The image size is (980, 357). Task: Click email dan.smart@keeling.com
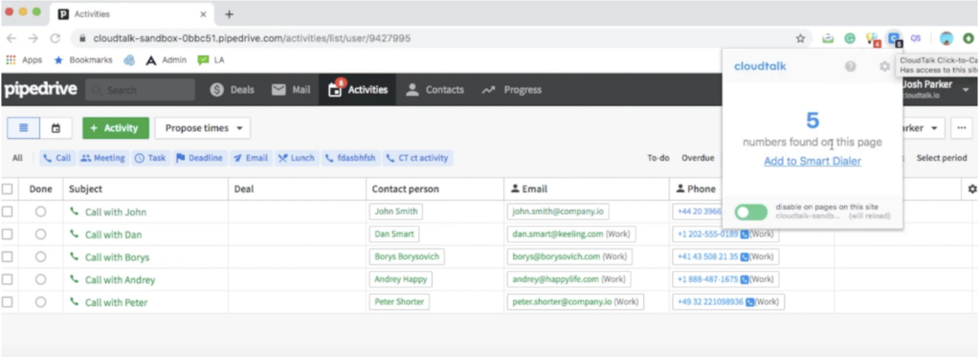[x=558, y=234]
